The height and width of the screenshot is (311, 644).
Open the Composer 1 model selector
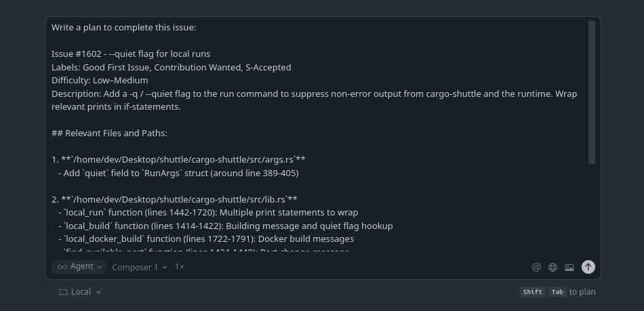[x=140, y=267]
